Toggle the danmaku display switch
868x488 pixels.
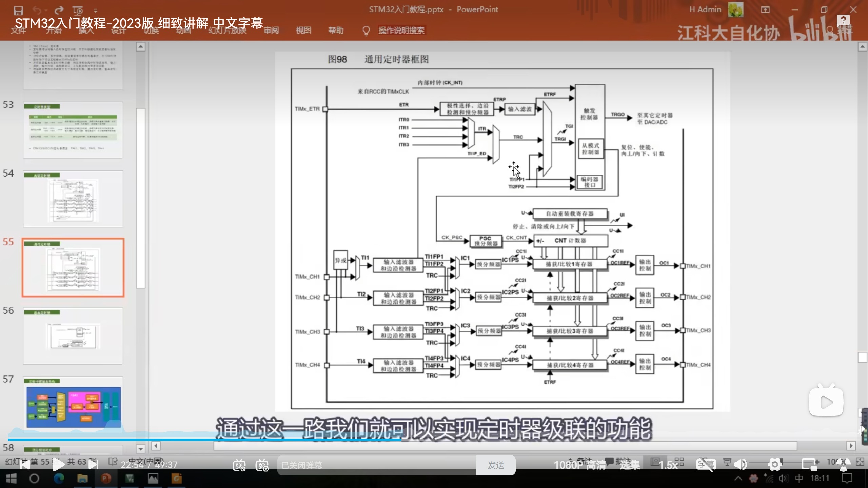click(239, 465)
